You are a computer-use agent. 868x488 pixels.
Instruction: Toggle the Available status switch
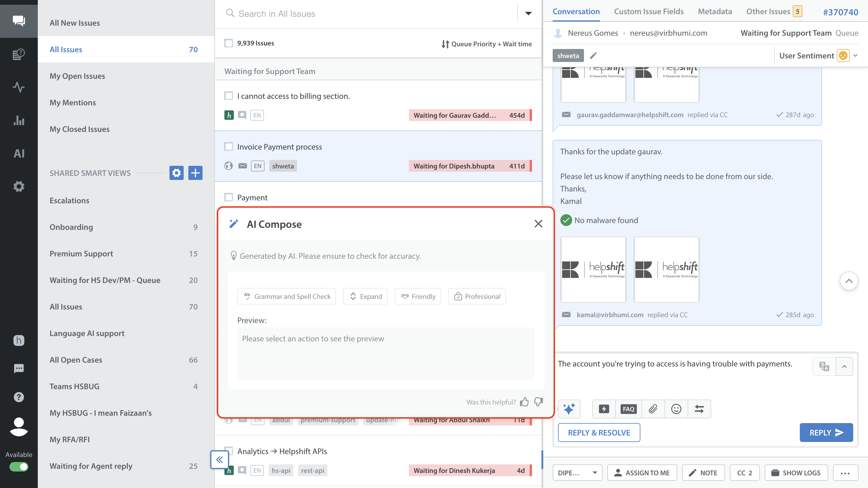(19, 466)
